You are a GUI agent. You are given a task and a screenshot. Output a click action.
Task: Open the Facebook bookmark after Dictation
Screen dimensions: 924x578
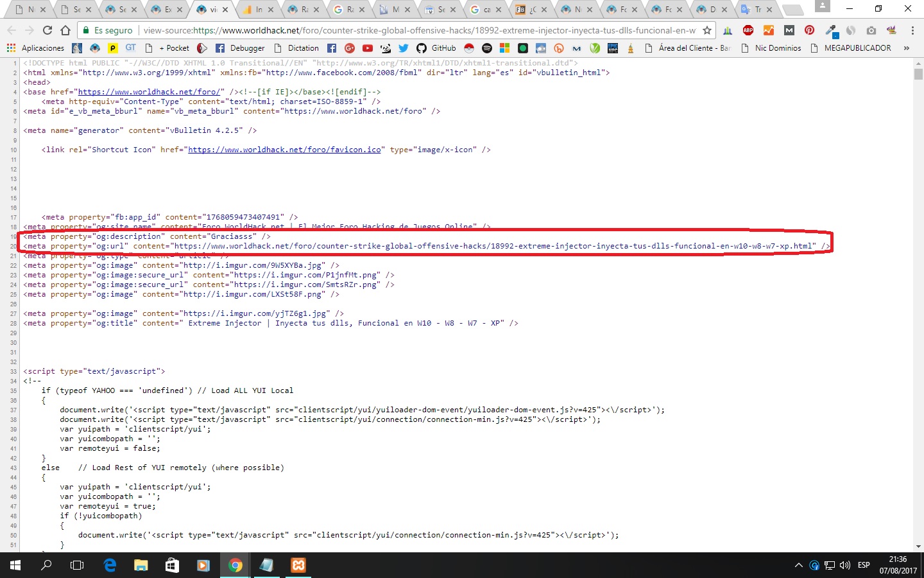click(x=332, y=48)
